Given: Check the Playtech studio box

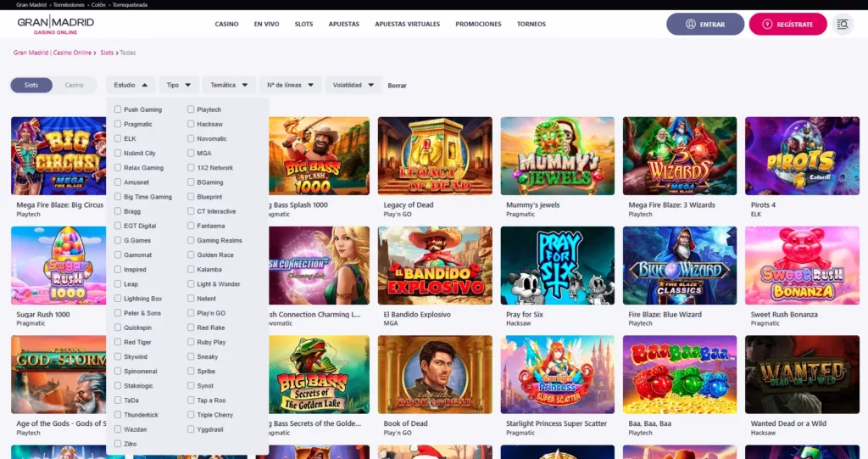Looking at the screenshot, I should click(191, 109).
